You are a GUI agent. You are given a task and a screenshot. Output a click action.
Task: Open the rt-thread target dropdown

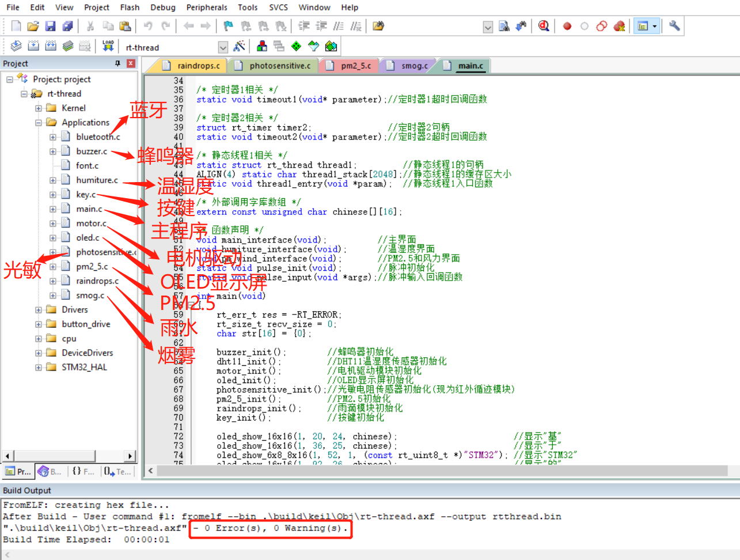tap(223, 47)
